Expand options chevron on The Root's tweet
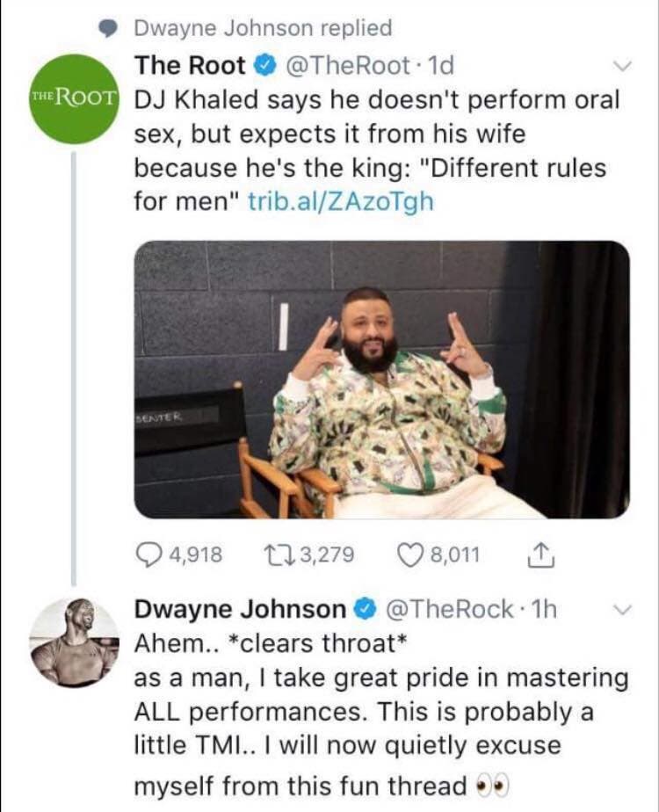 pos(620,67)
